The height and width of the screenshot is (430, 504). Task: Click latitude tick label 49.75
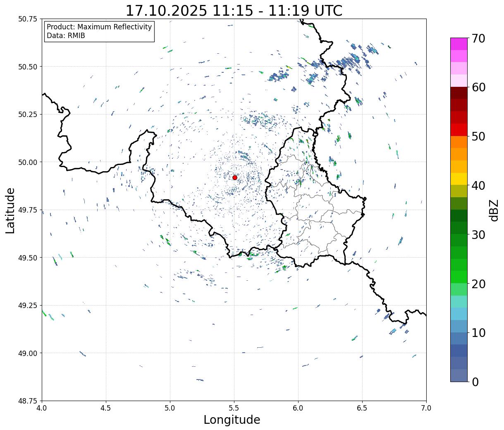click(28, 210)
